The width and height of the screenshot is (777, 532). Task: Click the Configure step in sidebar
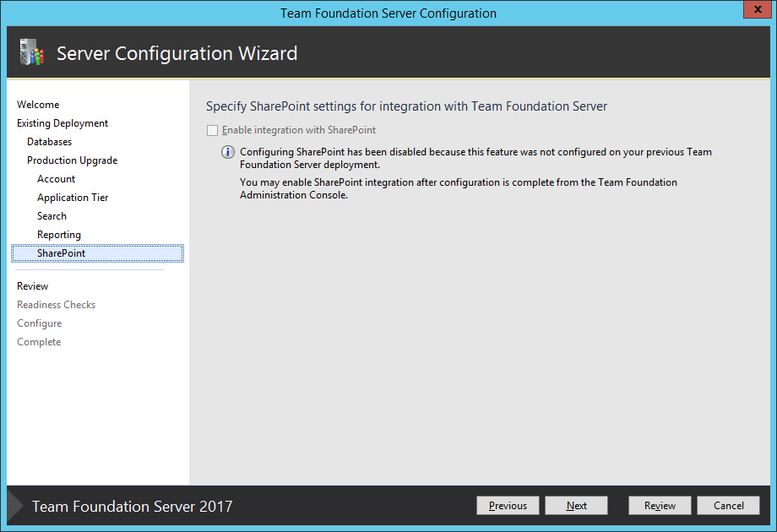point(40,323)
